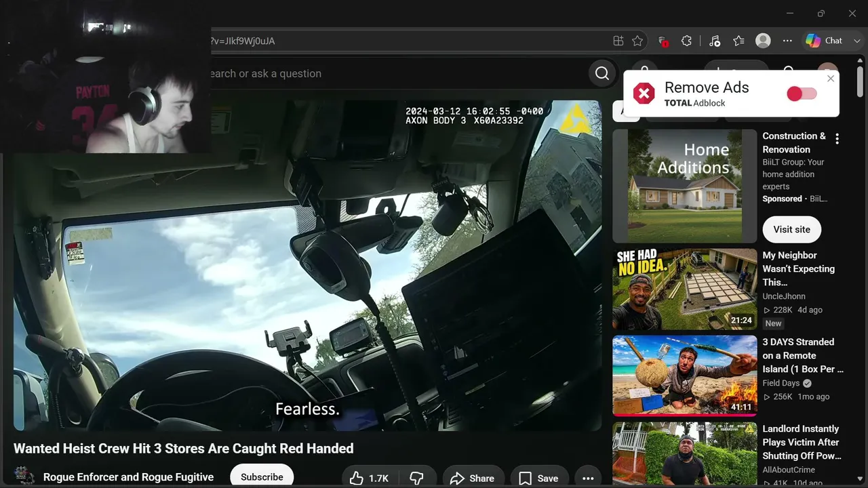The width and height of the screenshot is (868, 488).
Task: Open the Rogue Enforcer and Rogue Fugitive channel name
Action: (128, 477)
